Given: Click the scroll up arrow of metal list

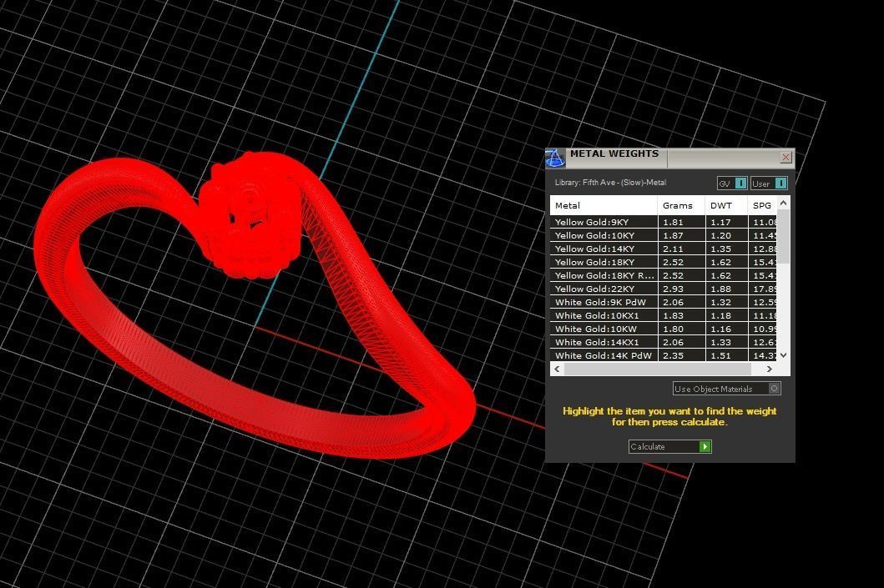Looking at the screenshot, I should 783,203.
